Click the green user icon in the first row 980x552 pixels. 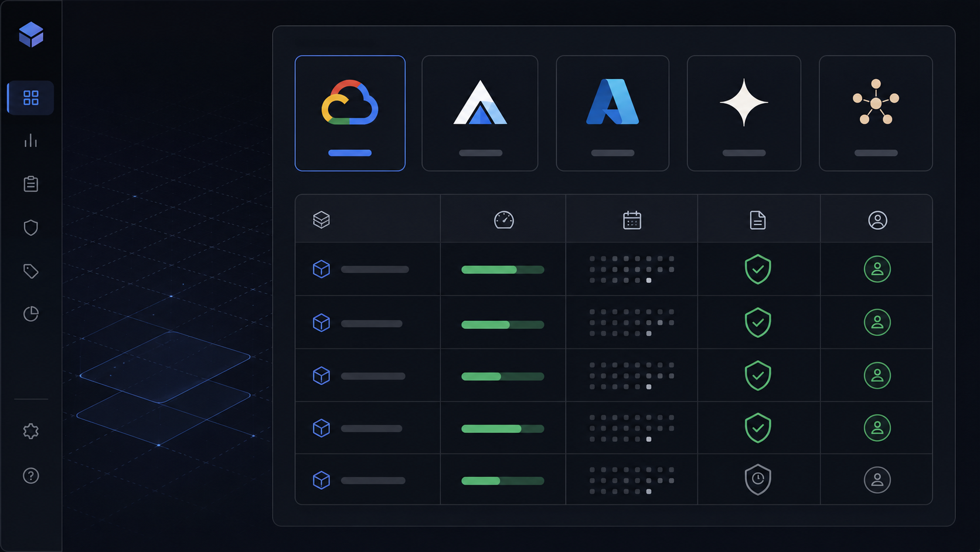(x=877, y=269)
